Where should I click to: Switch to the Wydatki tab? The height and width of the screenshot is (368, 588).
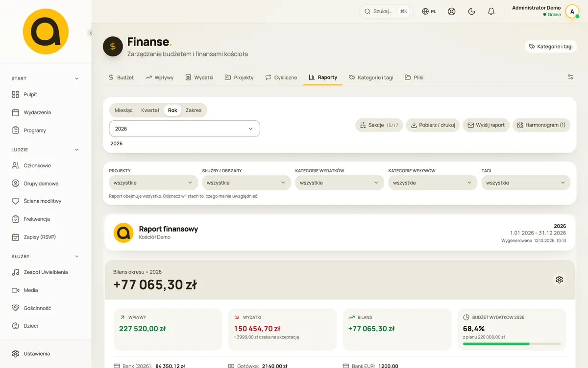tap(199, 78)
